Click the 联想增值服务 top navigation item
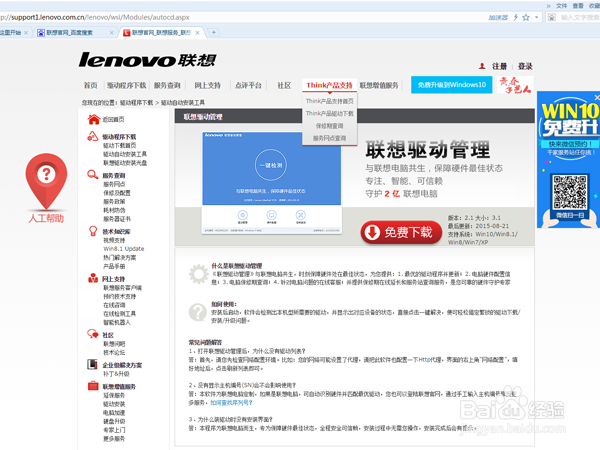This screenshot has width=600, height=450. pyautogui.click(x=379, y=85)
